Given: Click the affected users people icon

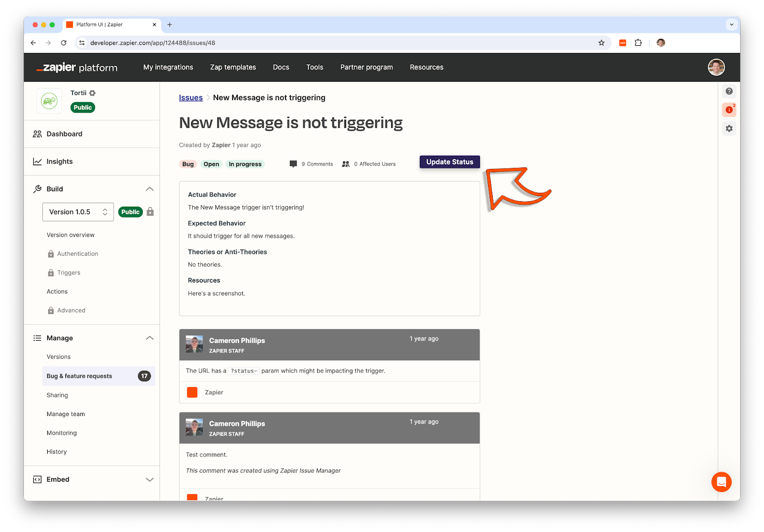Looking at the screenshot, I should click(x=346, y=164).
